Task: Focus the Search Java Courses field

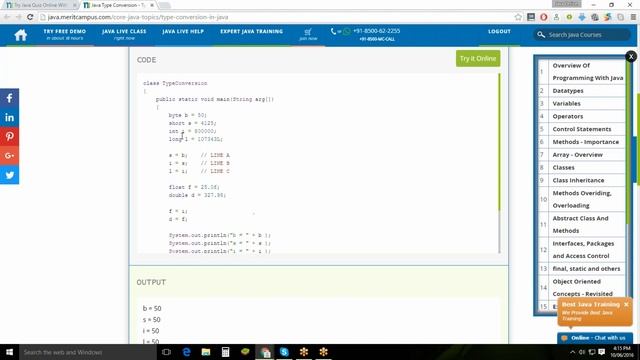Action: 582,35
